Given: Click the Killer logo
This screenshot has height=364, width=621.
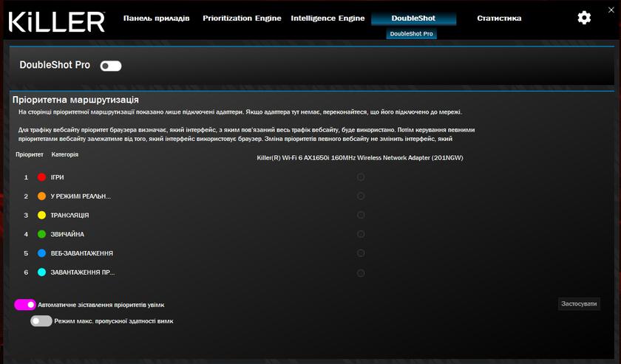Looking at the screenshot, I should [57, 21].
